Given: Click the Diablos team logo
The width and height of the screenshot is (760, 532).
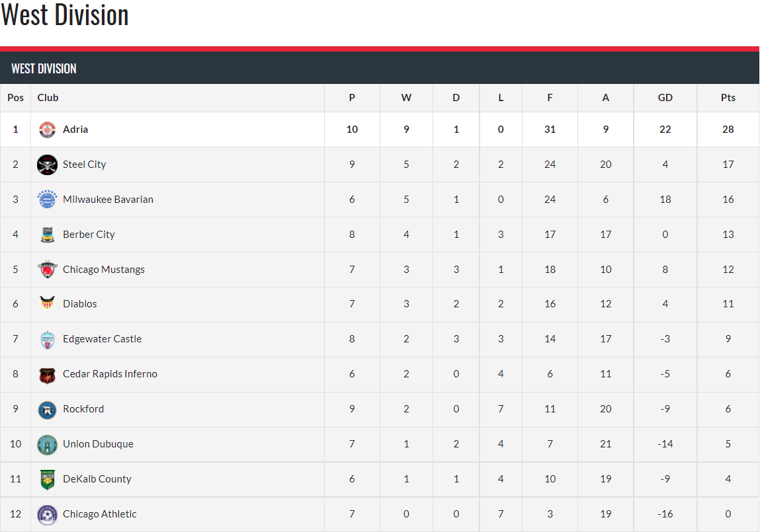Looking at the screenshot, I should pos(48,304).
